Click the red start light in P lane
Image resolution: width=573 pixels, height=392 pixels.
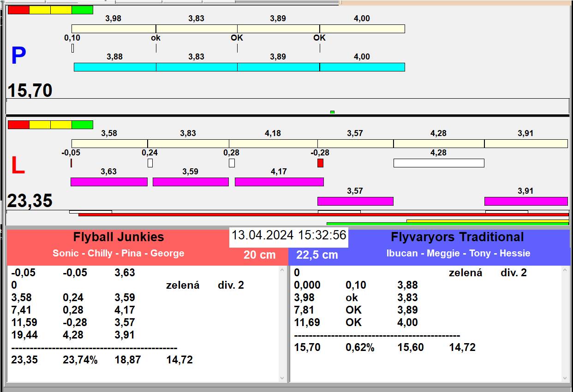point(18,10)
